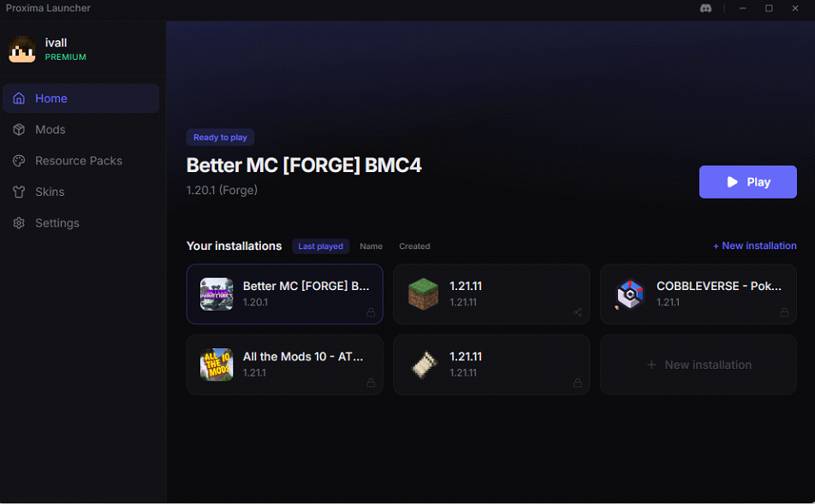The image size is (815, 504).
Task: Launch the game with the Play button
Action: pos(747,182)
